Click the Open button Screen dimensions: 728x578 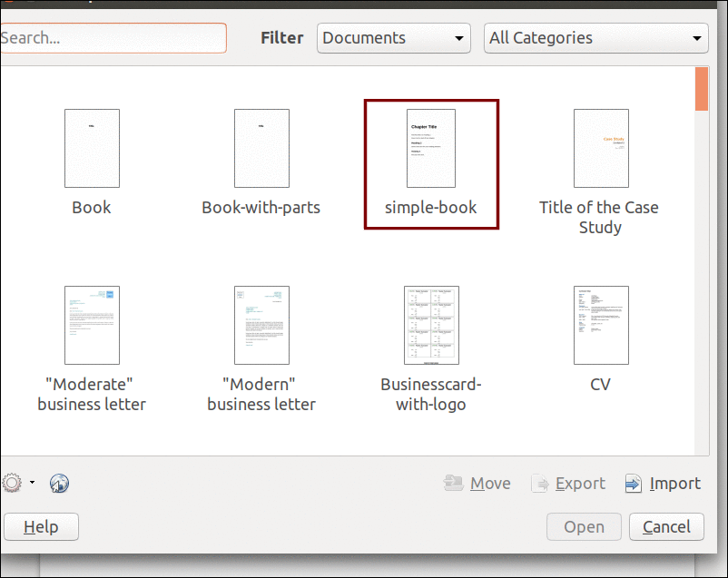584,526
